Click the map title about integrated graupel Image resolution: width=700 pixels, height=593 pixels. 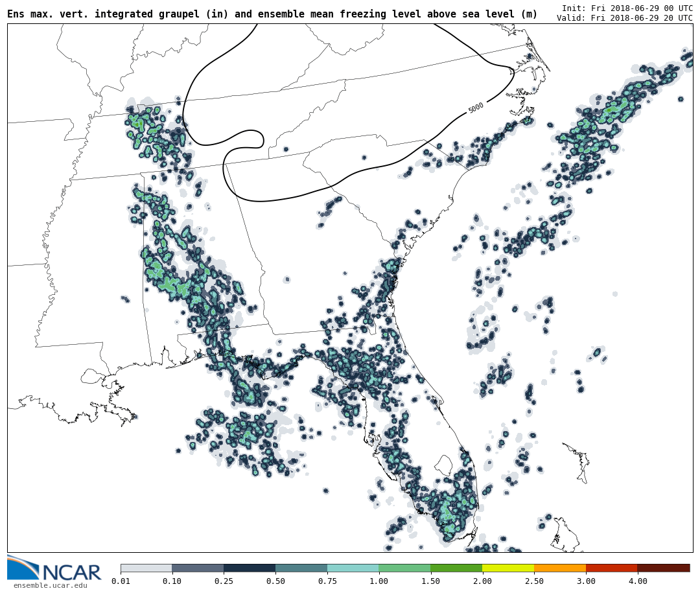[272, 14]
